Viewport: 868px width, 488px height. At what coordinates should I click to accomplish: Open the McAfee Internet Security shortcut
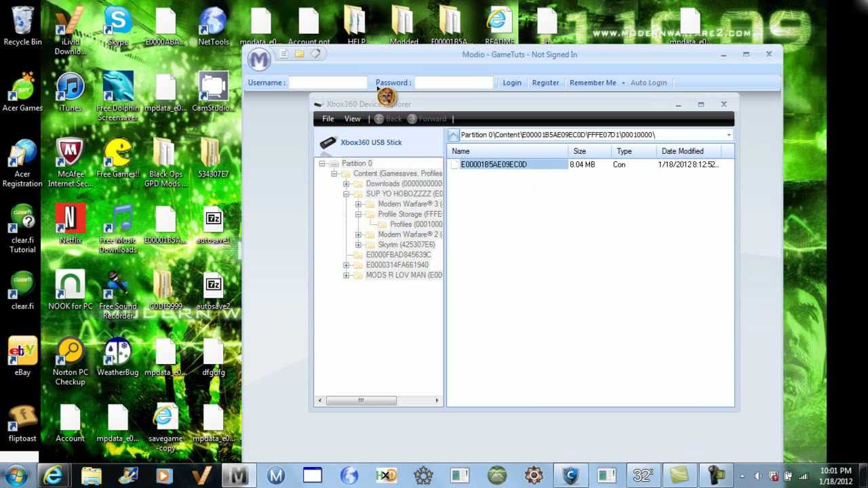tap(70, 163)
